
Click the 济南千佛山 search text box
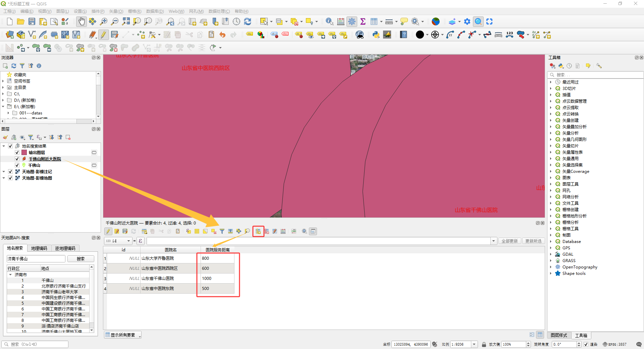pyautogui.click(x=36, y=259)
